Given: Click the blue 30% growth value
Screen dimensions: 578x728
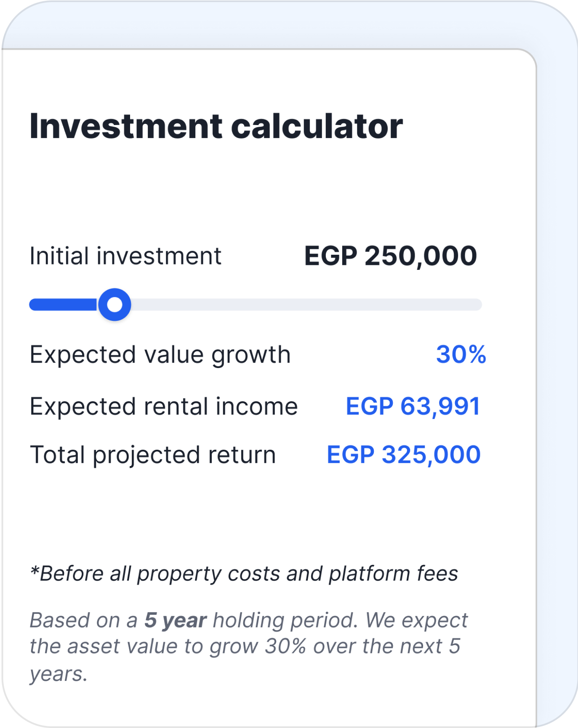Looking at the screenshot, I should (x=461, y=355).
